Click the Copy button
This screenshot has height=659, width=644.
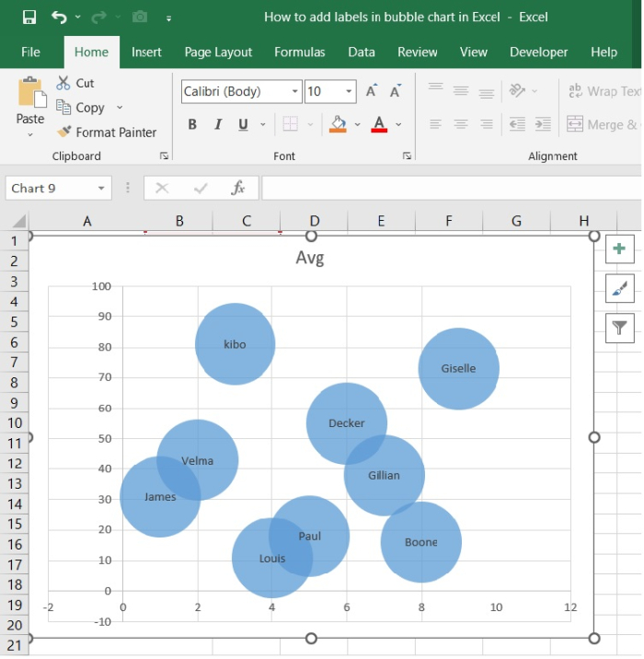pos(81,108)
